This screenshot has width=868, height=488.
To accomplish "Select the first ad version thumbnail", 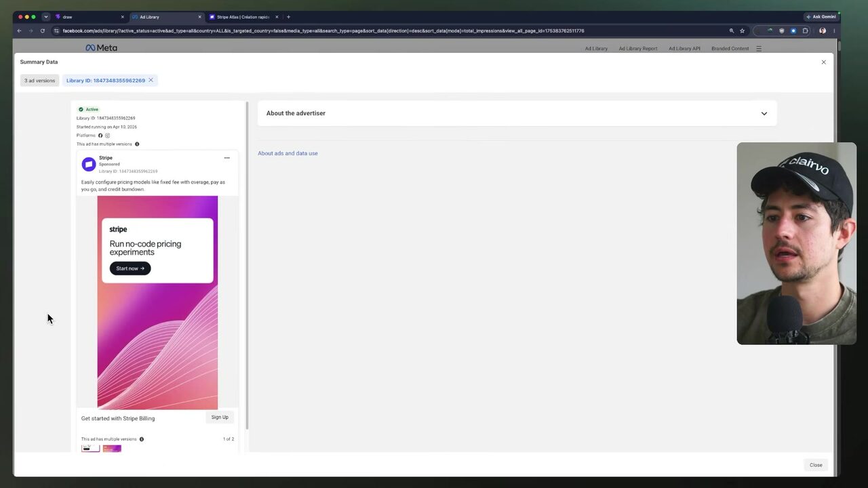I will click(x=90, y=448).
